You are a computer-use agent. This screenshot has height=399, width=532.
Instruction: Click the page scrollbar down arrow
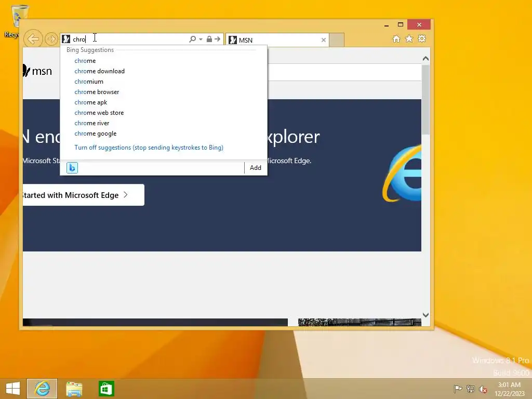(x=426, y=315)
